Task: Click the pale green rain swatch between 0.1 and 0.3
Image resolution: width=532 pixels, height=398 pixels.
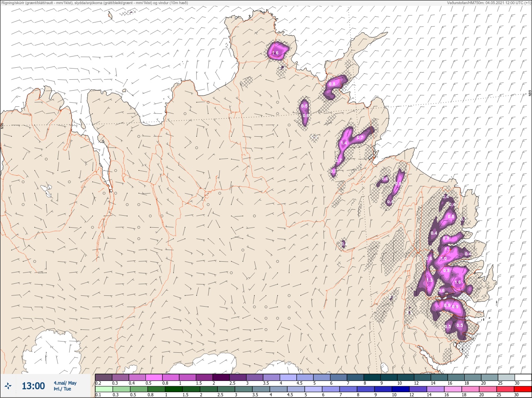Action: (x=103, y=389)
